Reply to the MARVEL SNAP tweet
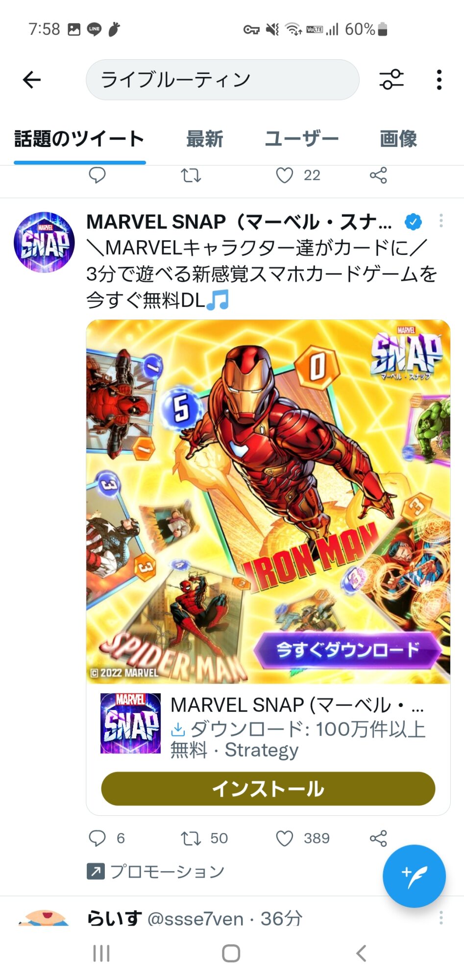The image size is (464, 980). pyautogui.click(x=97, y=838)
